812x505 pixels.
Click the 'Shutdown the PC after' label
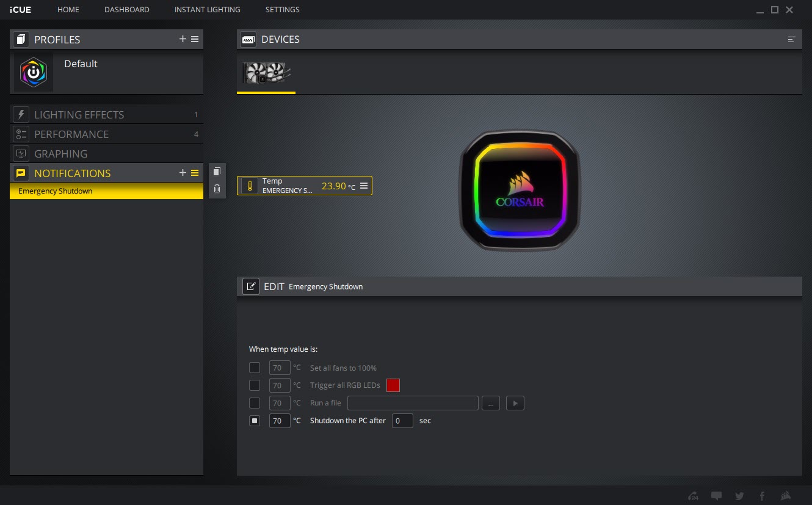348,421
